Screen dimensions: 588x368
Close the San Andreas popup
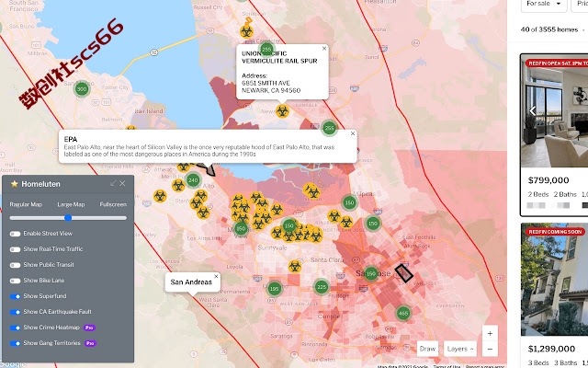tap(216, 276)
